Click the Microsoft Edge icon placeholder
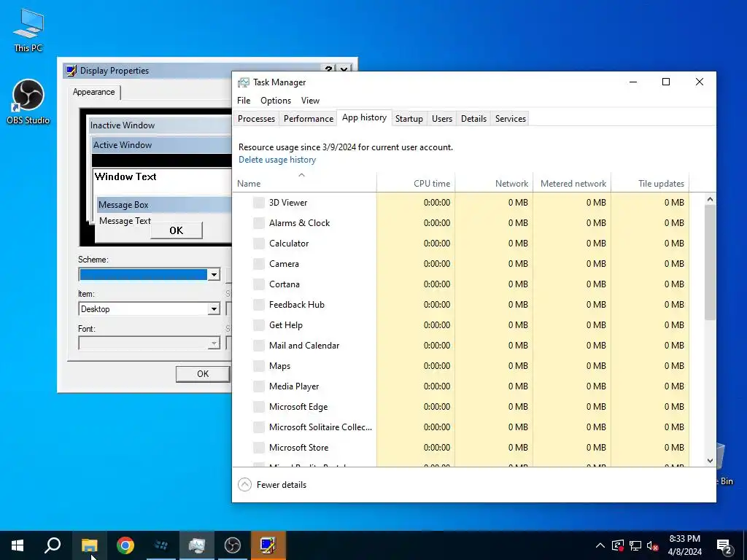Viewport: 747px width, 560px height. click(x=259, y=407)
